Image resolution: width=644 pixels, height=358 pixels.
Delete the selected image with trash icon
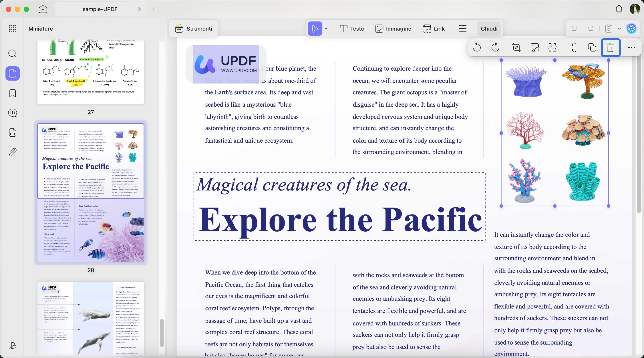click(x=611, y=48)
